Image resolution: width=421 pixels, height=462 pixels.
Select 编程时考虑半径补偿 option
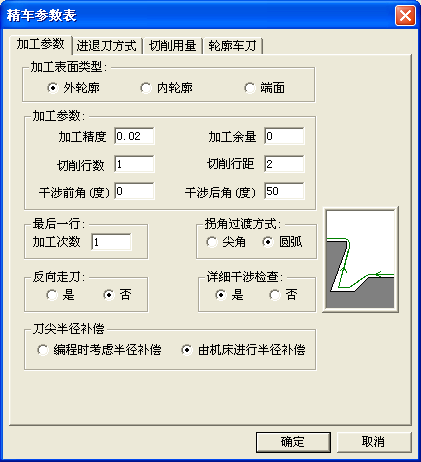click(99, 350)
